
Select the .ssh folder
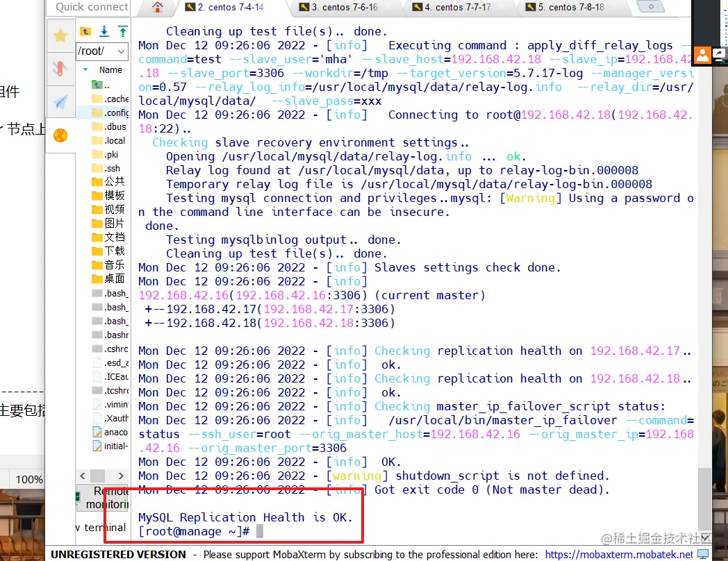[106, 169]
